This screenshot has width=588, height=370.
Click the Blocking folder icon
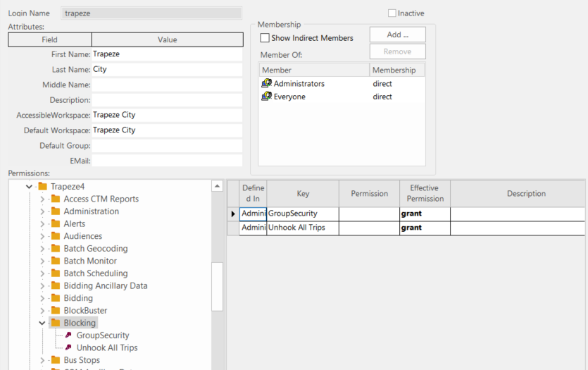coord(56,322)
